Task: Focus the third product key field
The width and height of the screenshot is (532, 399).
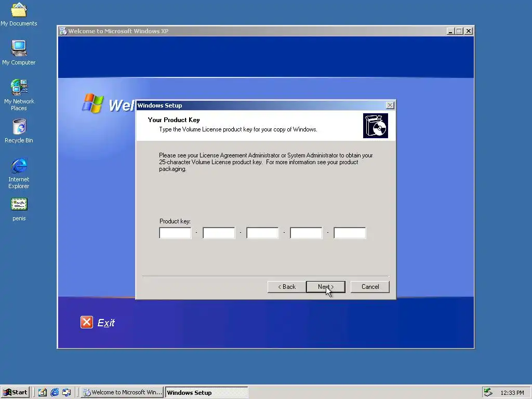Action: click(262, 233)
